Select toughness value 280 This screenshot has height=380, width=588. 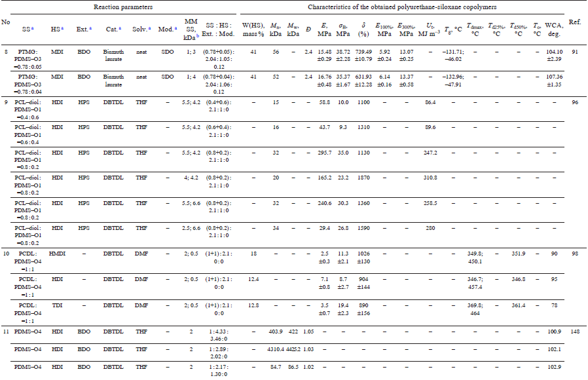[430, 228]
